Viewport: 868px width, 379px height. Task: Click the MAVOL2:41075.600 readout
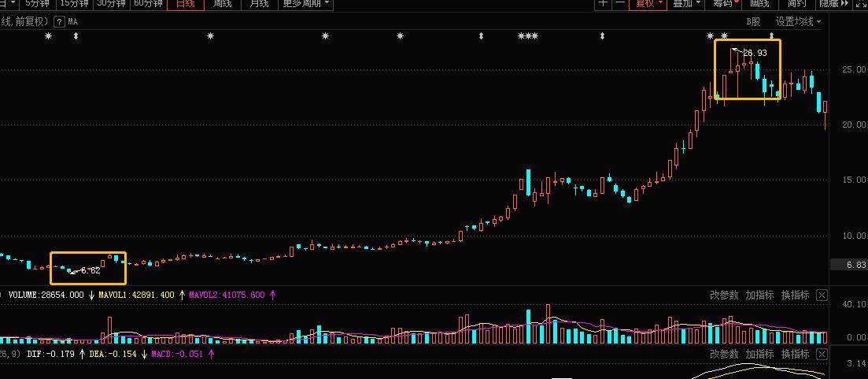coord(227,295)
